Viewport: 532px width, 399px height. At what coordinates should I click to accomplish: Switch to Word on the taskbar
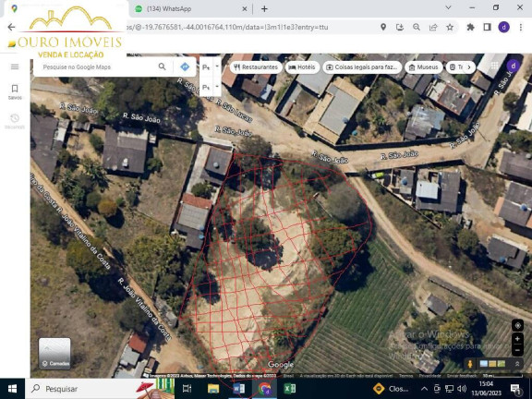point(239,389)
